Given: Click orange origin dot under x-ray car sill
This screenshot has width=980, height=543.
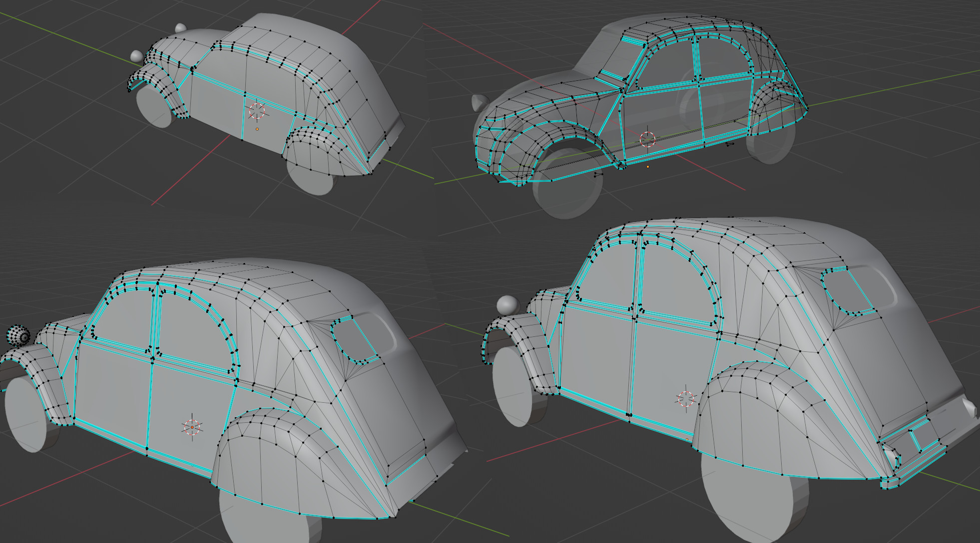Looking at the screenshot, I should (648, 167).
